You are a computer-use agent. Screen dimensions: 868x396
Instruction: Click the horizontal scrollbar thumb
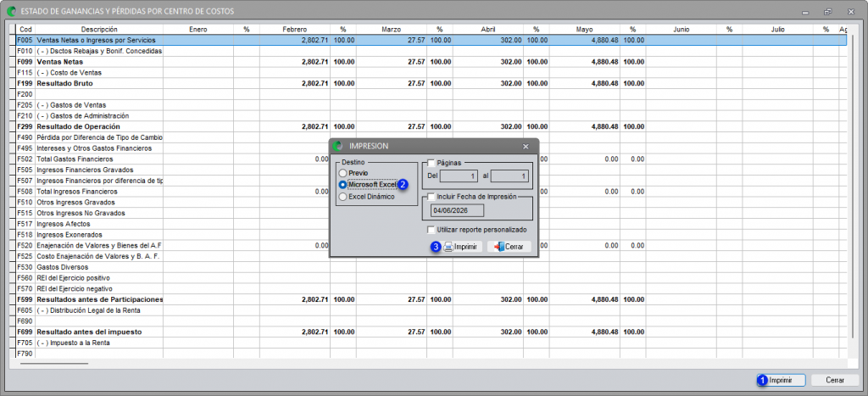point(54,364)
